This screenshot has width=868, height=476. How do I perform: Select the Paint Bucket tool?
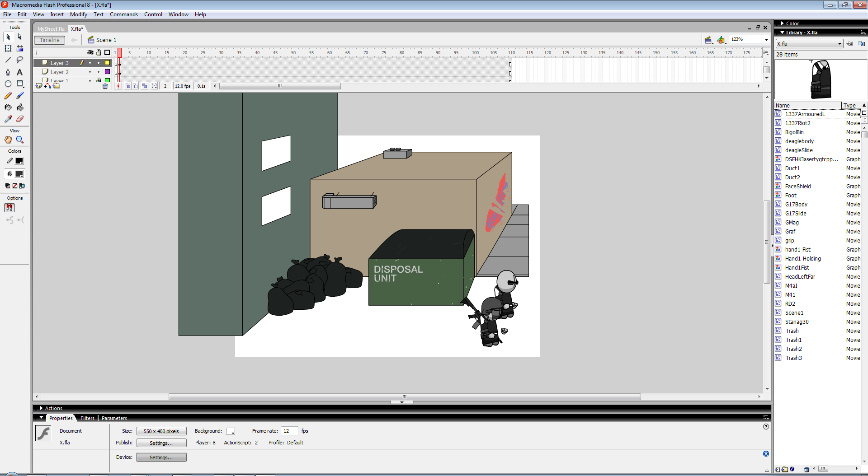(x=20, y=107)
